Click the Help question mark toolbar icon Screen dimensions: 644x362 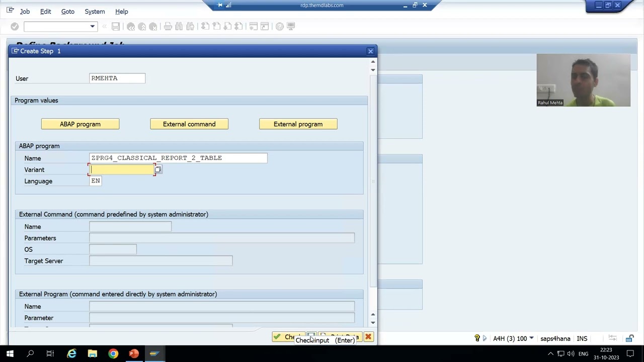(280, 26)
